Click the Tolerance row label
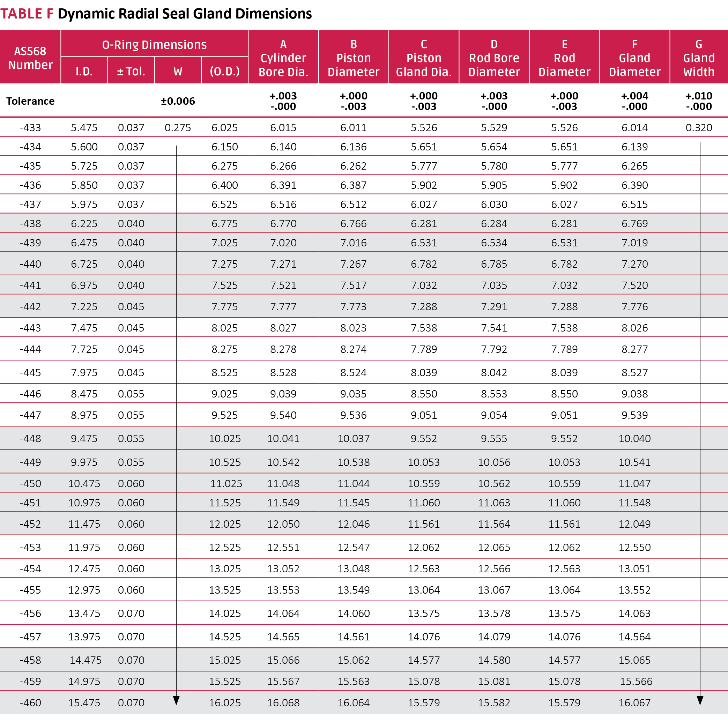Screen dimensions: 728x721 pyautogui.click(x=30, y=101)
